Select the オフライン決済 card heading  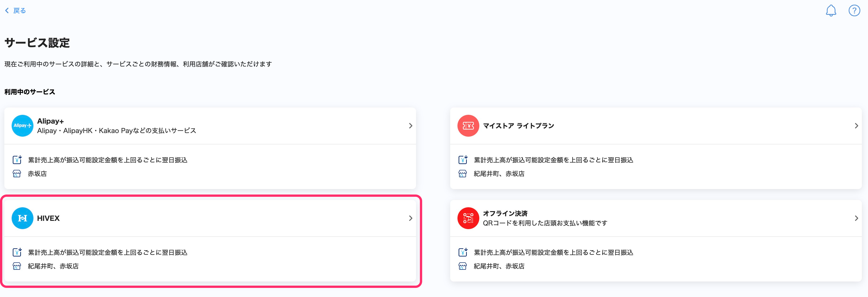point(505,213)
